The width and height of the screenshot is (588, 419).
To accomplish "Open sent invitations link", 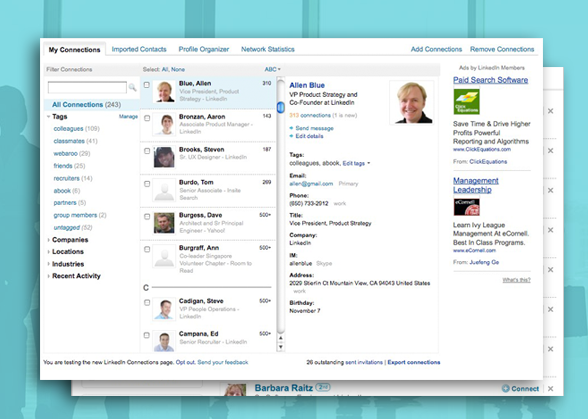I will [x=364, y=362].
